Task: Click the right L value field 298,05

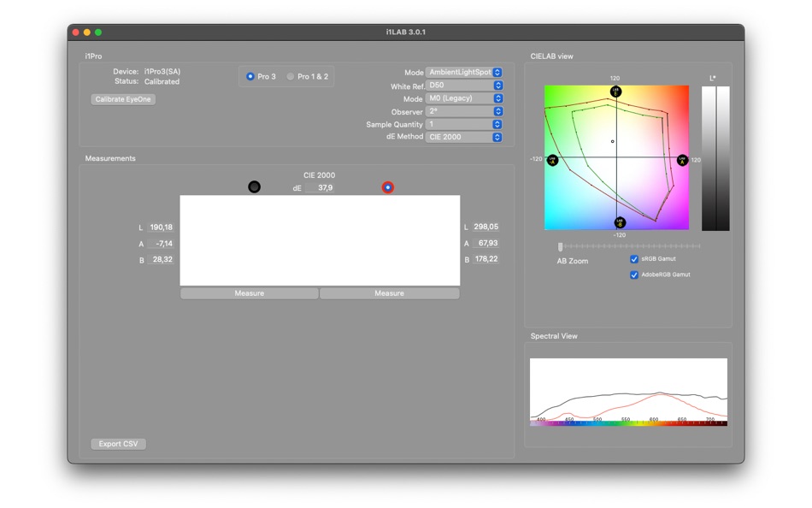Action: 485,227
